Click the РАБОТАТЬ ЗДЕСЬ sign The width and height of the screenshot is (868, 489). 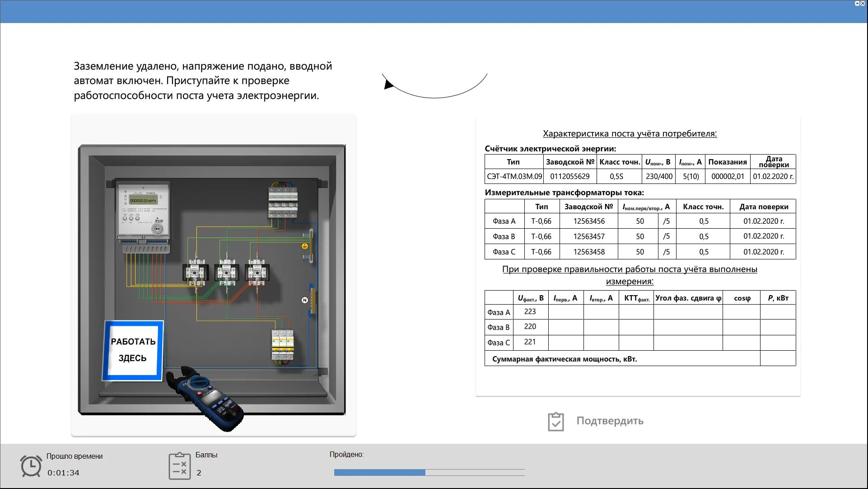(133, 350)
